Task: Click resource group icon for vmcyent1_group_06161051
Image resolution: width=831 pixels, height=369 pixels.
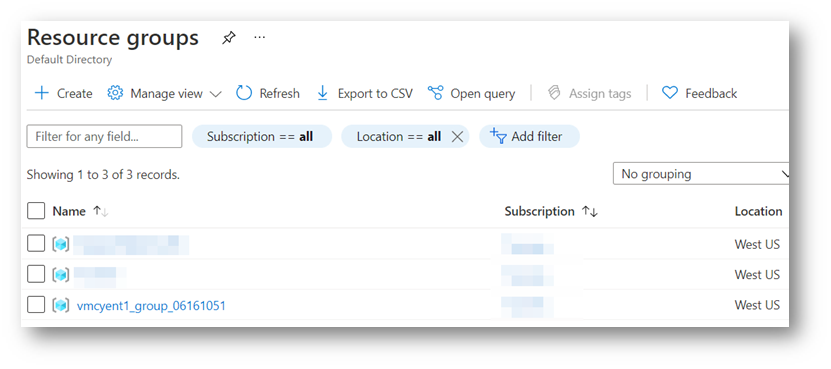Action: click(x=61, y=305)
